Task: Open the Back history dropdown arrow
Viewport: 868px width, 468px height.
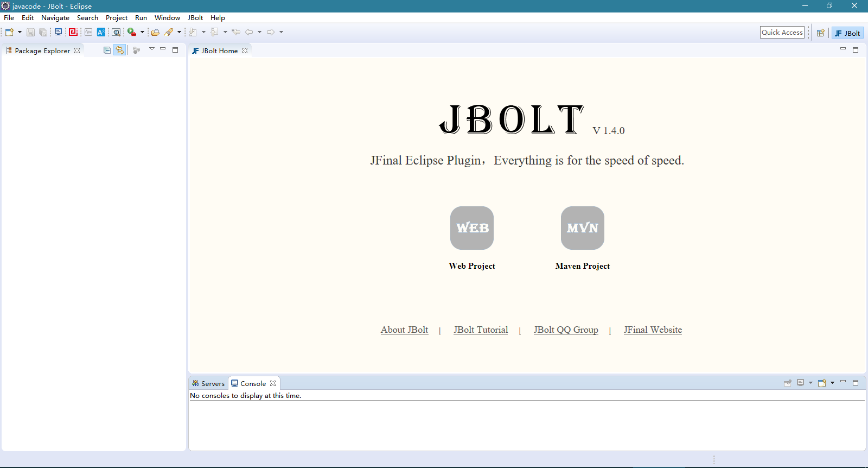Action: [x=259, y=32]
